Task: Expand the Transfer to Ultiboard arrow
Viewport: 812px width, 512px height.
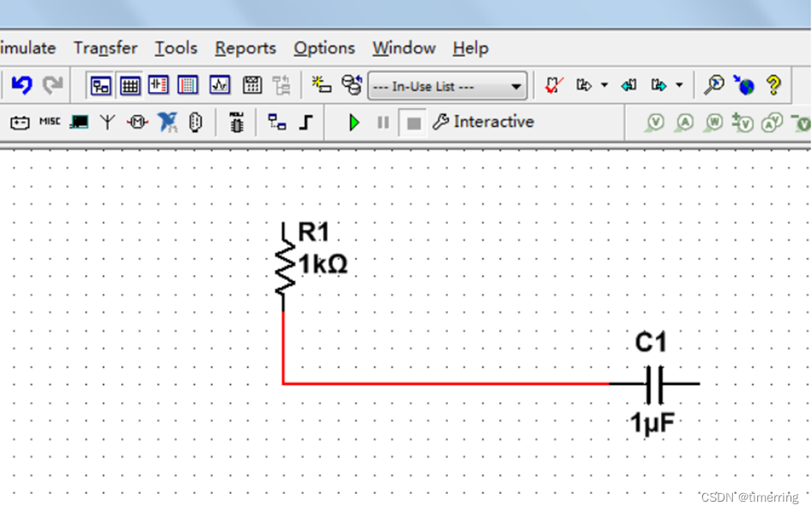Action: coord(604,85)
